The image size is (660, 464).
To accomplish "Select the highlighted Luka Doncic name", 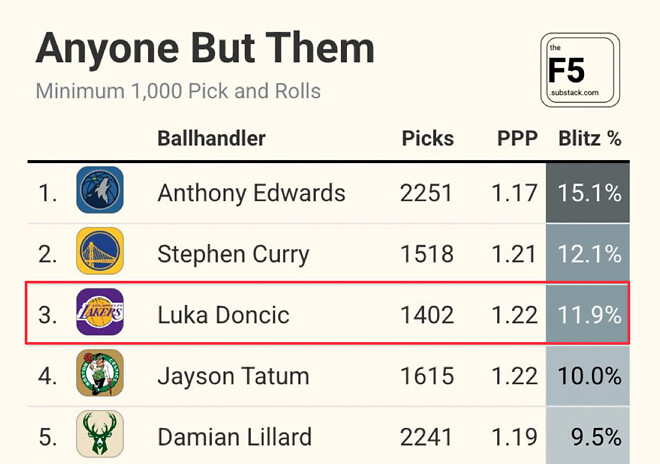I will click(x=223, y=315).
